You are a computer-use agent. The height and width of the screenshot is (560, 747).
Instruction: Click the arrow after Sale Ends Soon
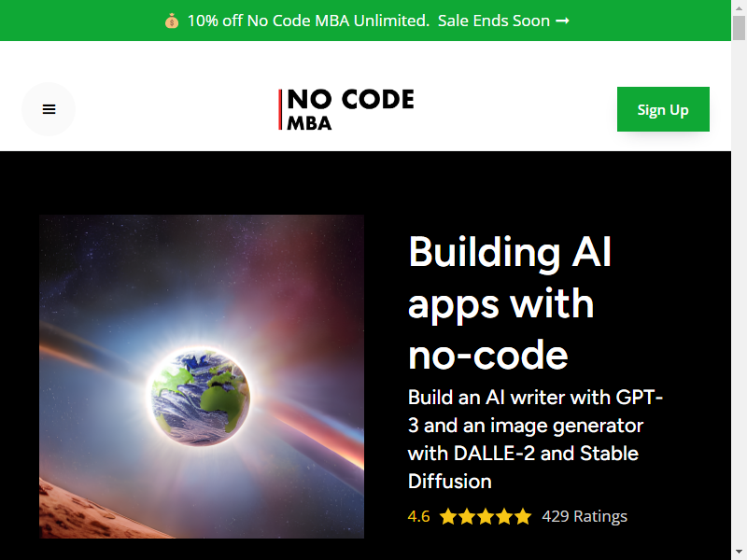tap(563, 21)
